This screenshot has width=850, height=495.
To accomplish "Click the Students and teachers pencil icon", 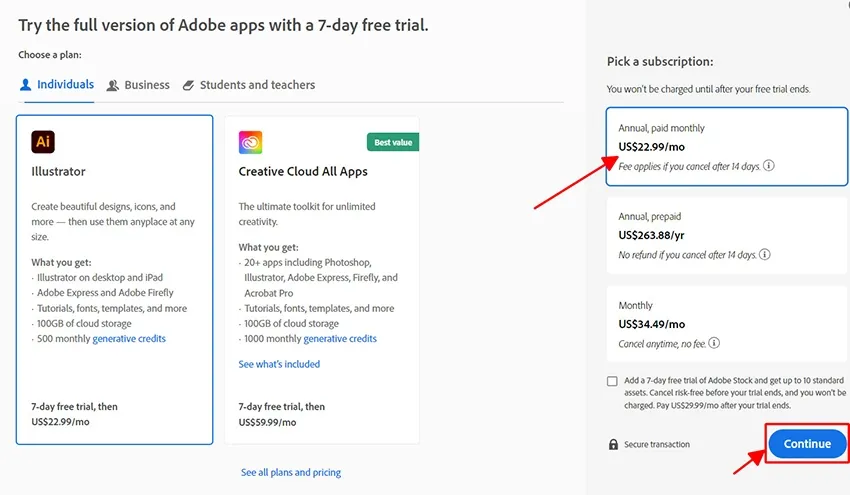I will [188, 85].
